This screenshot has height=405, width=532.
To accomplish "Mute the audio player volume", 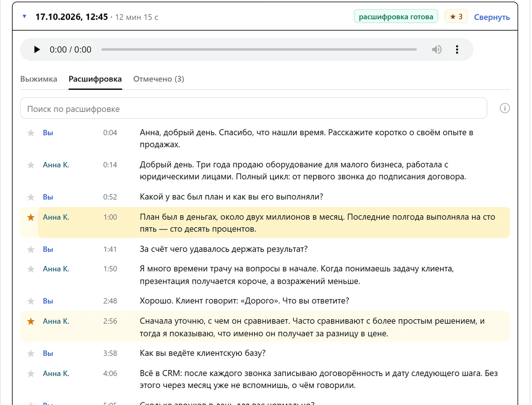I will [x=437, y=50].
